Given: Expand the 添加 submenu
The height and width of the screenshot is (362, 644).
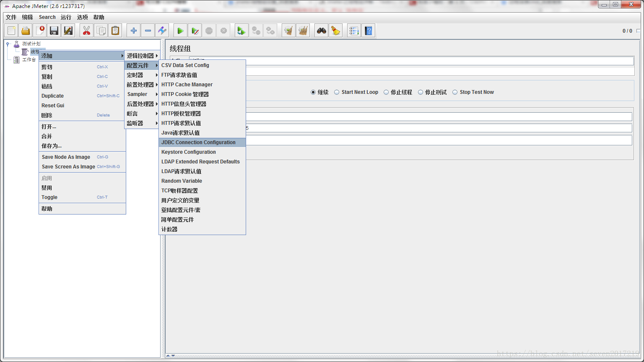Looking at the screenshot, I should 82,56.
